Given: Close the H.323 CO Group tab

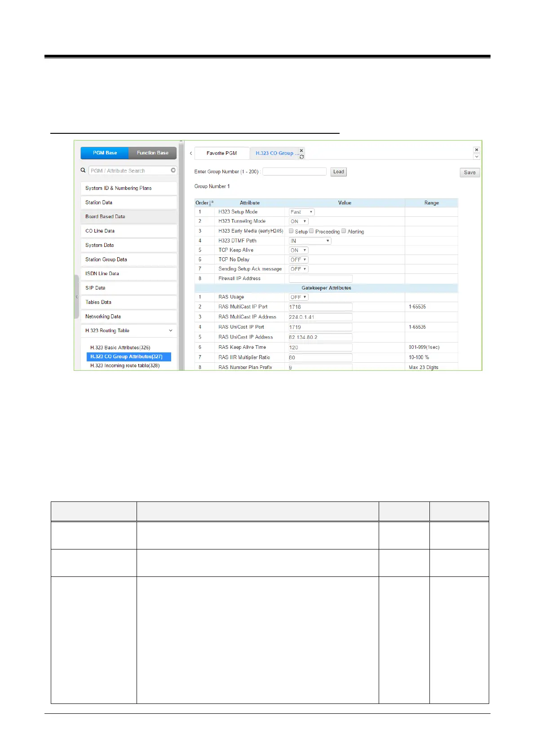Looking at the screenshot, I should [x=301, y=150].
